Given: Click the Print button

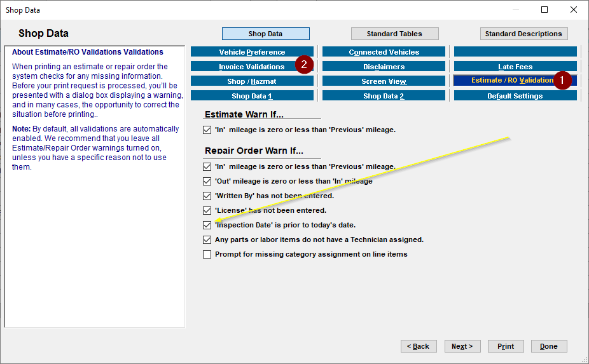Looking at the screenshot, I should pyautogui.click(x=506, y=346).
